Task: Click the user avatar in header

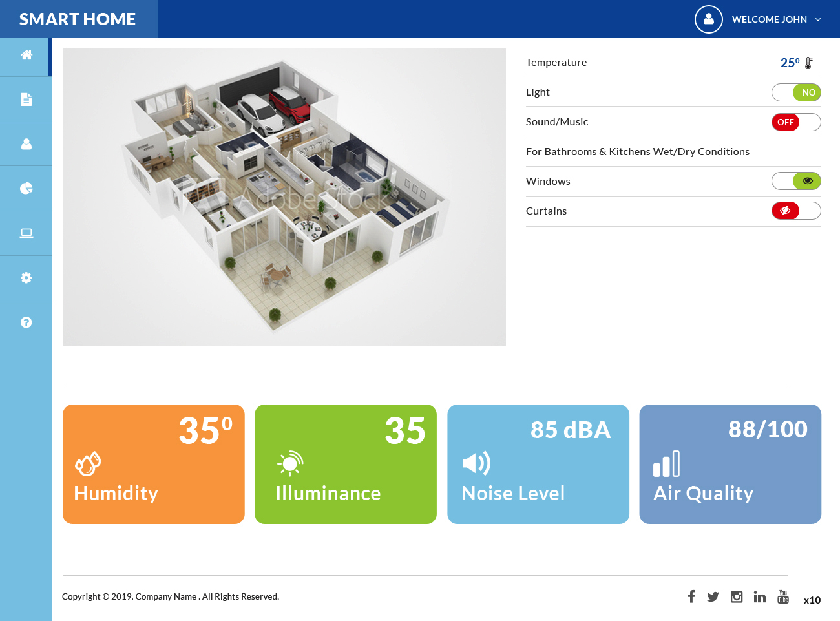Action: point(708,19)
